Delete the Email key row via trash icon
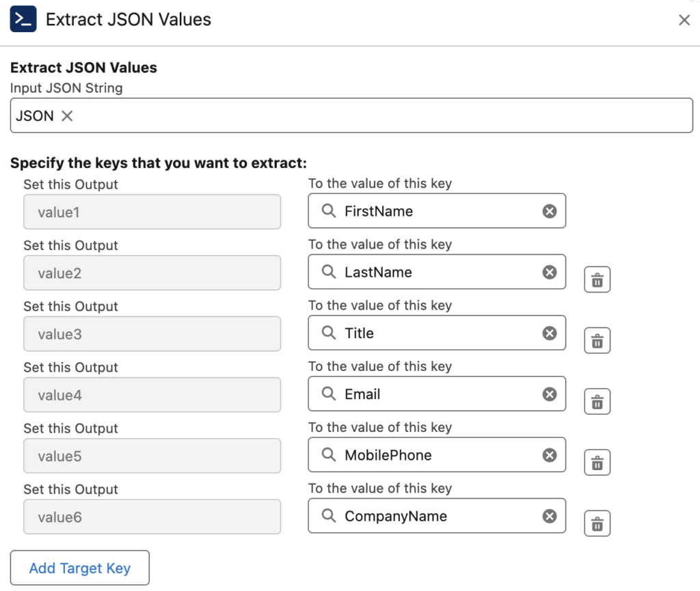This screenshot has height=591, width=700. click(x=597, y=401)
